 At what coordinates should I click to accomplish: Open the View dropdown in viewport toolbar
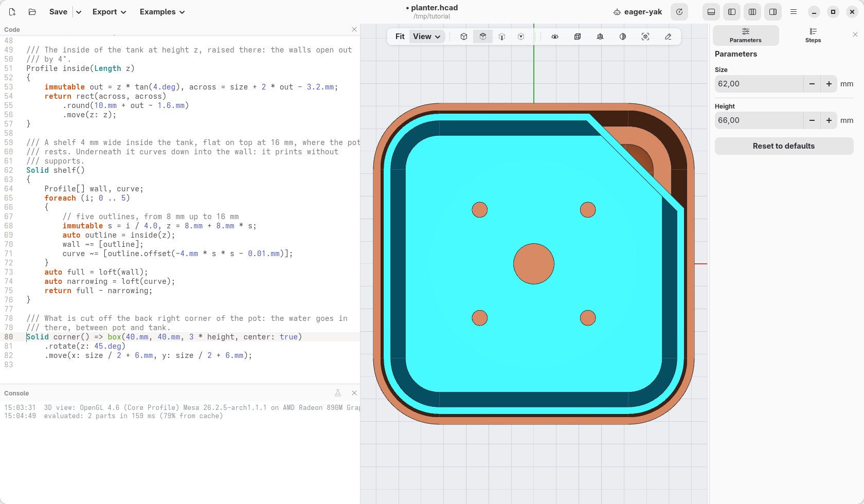coord(427,37)
